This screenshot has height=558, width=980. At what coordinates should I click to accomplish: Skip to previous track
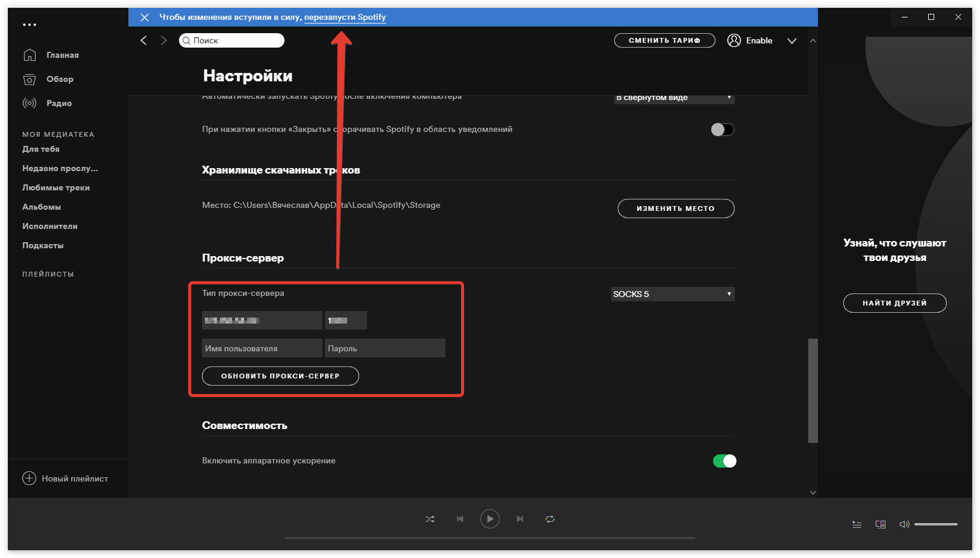460,519
